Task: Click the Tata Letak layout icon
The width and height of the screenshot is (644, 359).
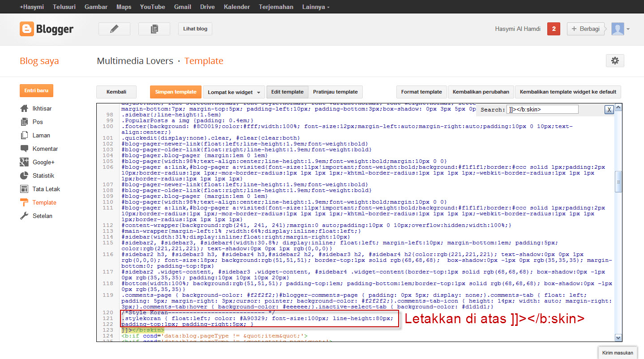Action: click(x=24, y=189)
